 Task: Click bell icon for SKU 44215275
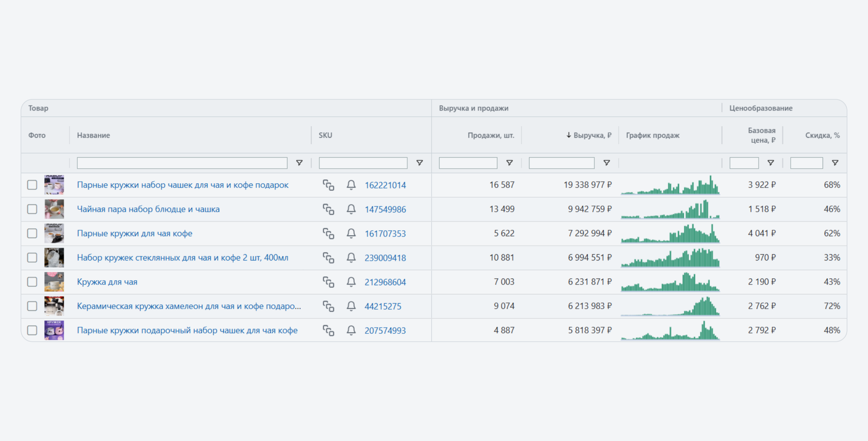[351, 306]
